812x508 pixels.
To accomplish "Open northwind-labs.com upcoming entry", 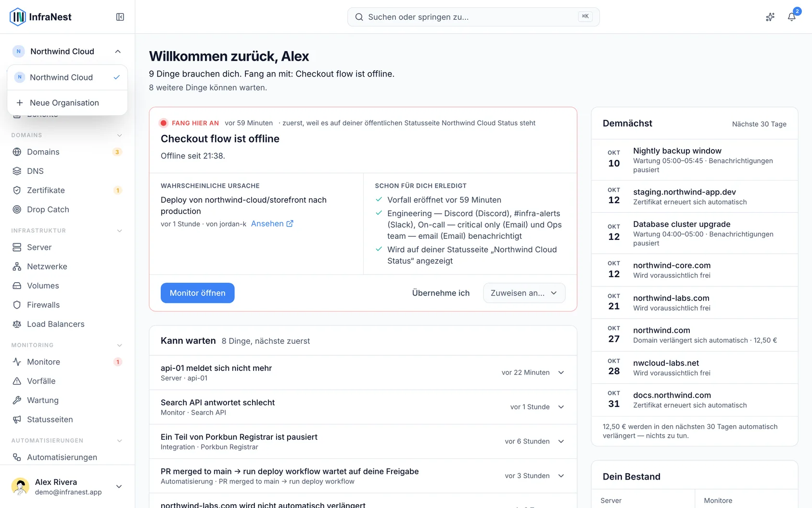I will coord(695,302).
